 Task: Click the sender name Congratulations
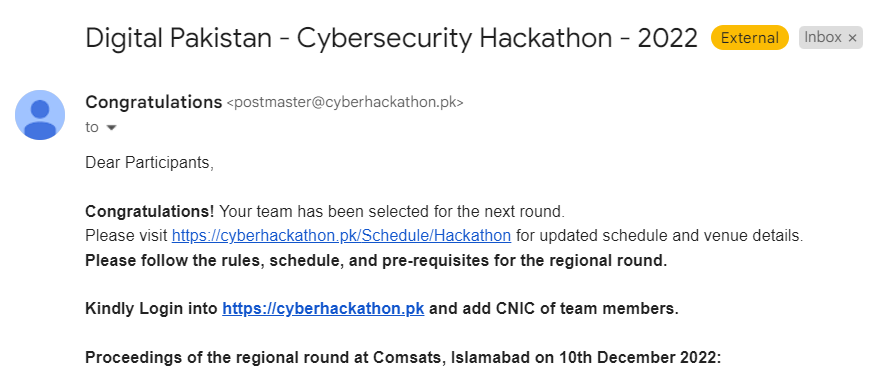(153, 102)
